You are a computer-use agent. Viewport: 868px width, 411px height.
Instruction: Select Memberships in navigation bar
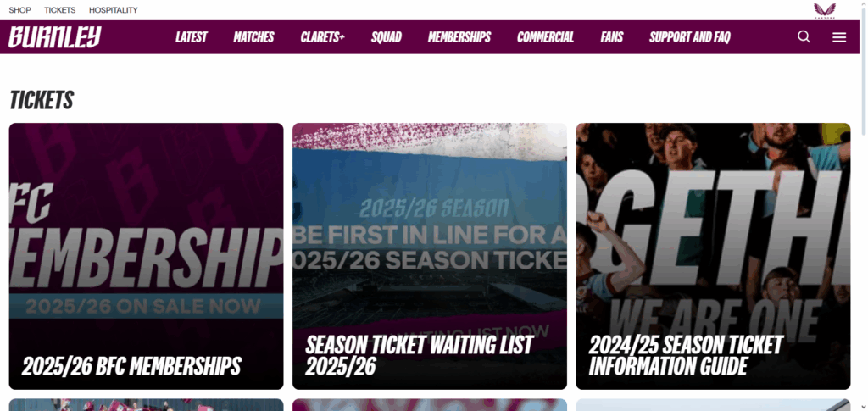(459, 37)
